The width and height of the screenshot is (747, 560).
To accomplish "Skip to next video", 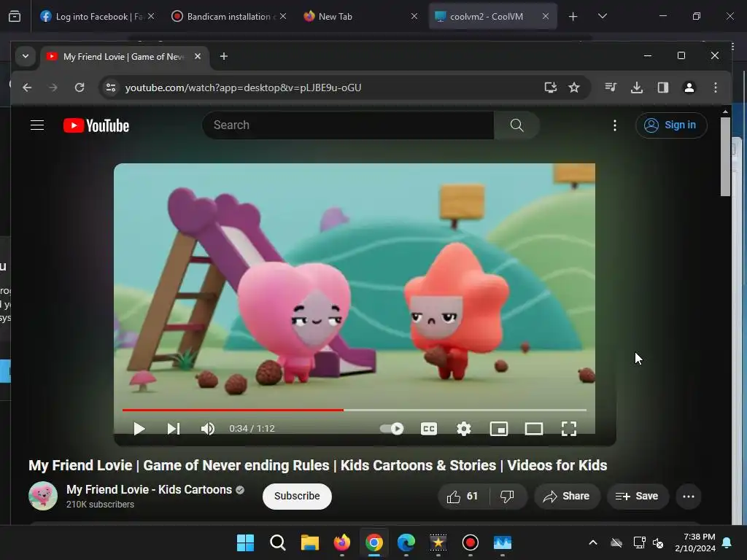I will pos(174,429).
